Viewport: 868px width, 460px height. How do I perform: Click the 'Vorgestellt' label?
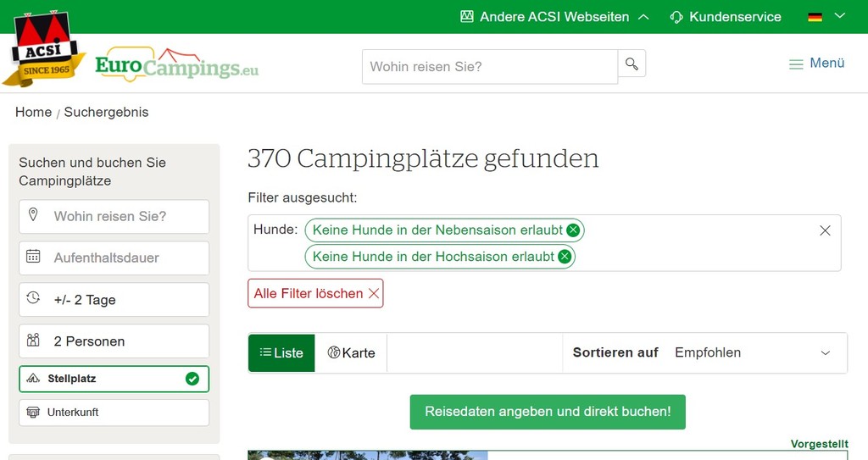coord(820,444)
